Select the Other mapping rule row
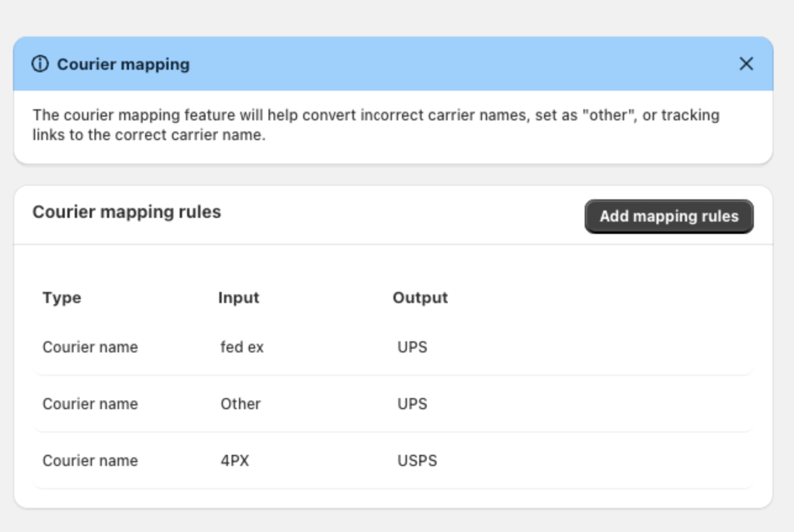This screenshot has width=794, height=532. pyautogui.click(x=247, y=405)
